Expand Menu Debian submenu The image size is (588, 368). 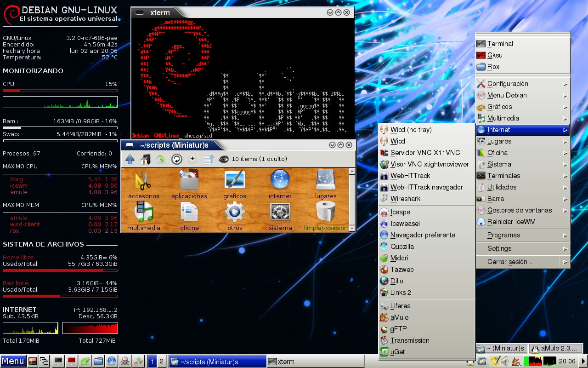click(x=523, y=95)
